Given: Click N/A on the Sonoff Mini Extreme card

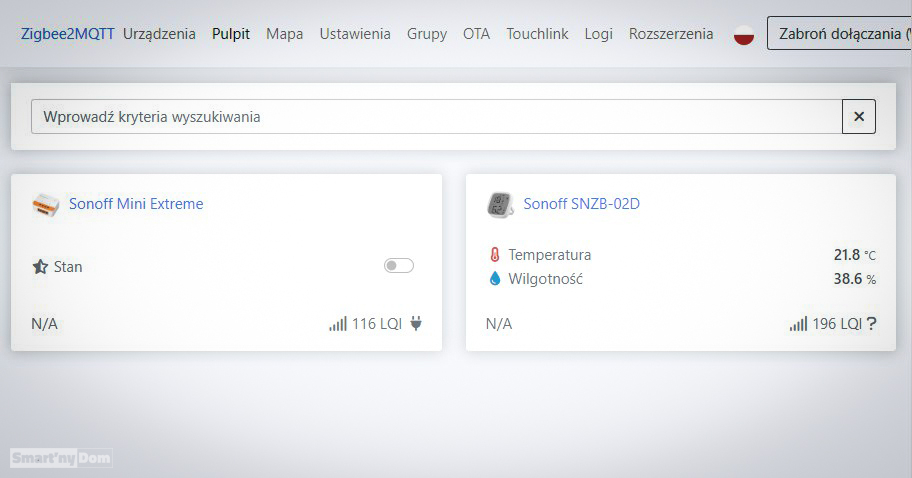Looking at the screenshot, I should pos(44,324).
